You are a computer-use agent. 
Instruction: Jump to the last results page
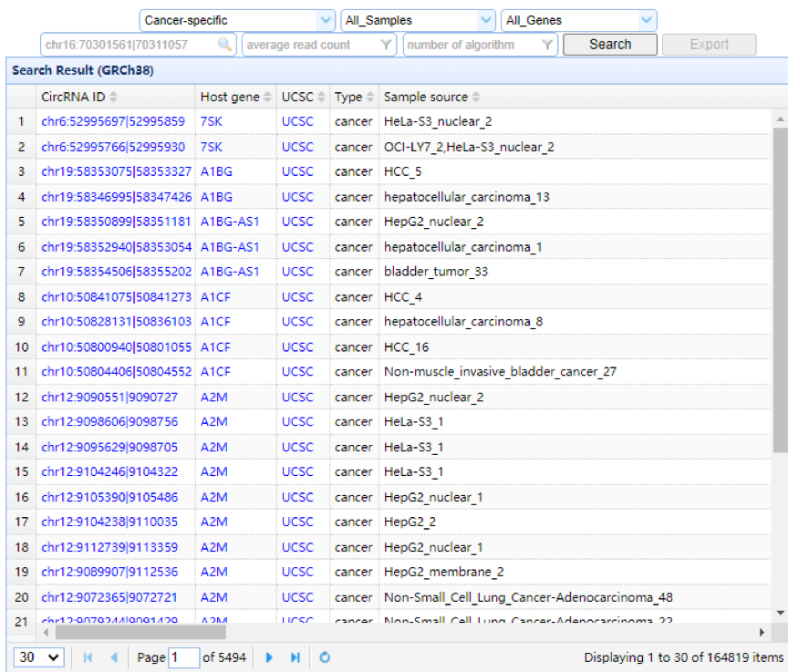point(295,657)
